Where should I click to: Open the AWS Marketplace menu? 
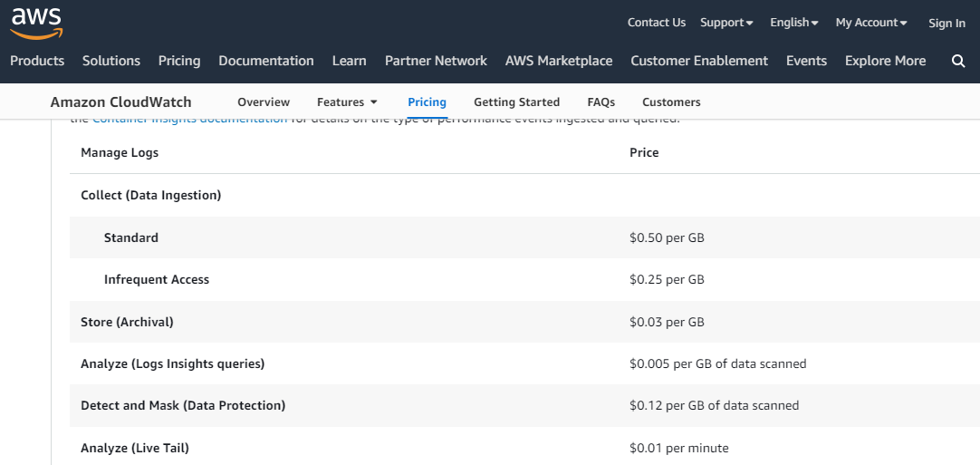click(559, 61)
